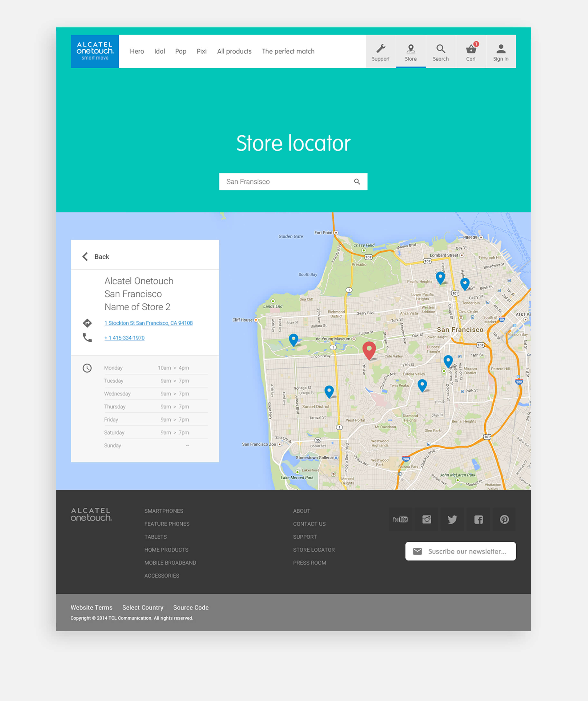Open The perfect match menu item
Image resolution: width=588 pixels, height=701 pixels.
click(x=288, y=51)
